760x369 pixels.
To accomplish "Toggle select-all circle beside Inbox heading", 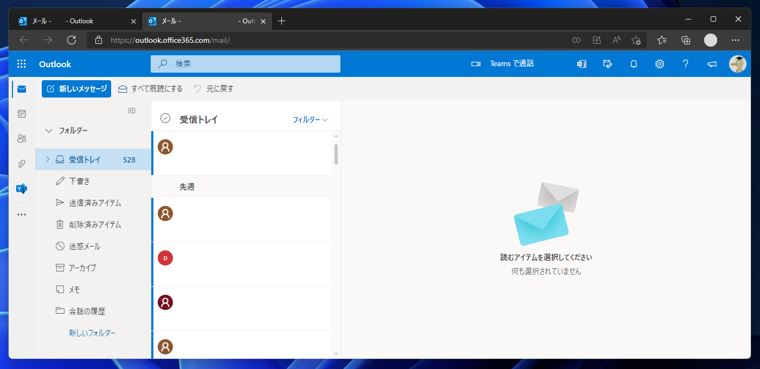I will tap(165, 118).
